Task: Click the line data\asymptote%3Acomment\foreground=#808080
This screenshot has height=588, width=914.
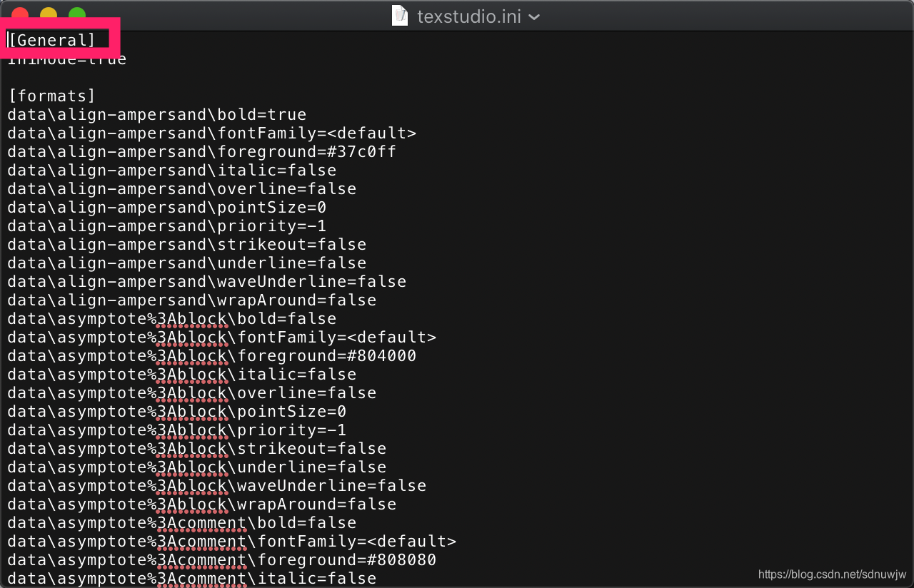Action: coord(222,560)
